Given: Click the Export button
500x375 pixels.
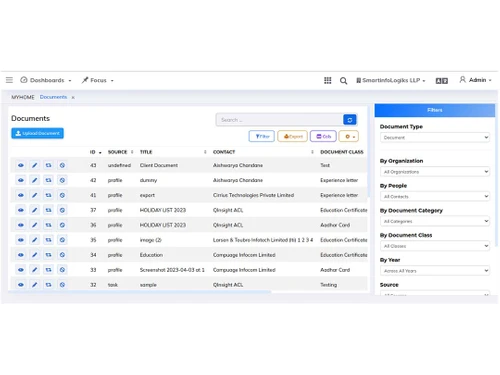Looking at the screenshot, I should tap(292, 136).
